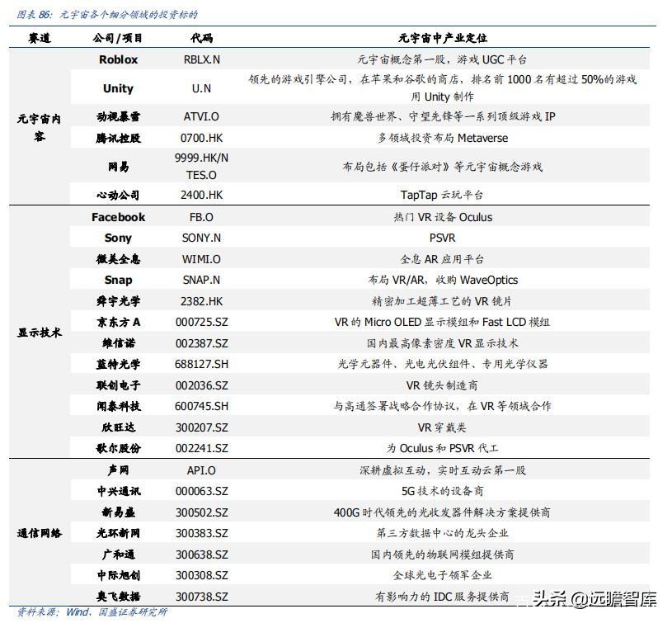Select the 光环新网 company cell
672x623 pixels.
pos(118,533)
